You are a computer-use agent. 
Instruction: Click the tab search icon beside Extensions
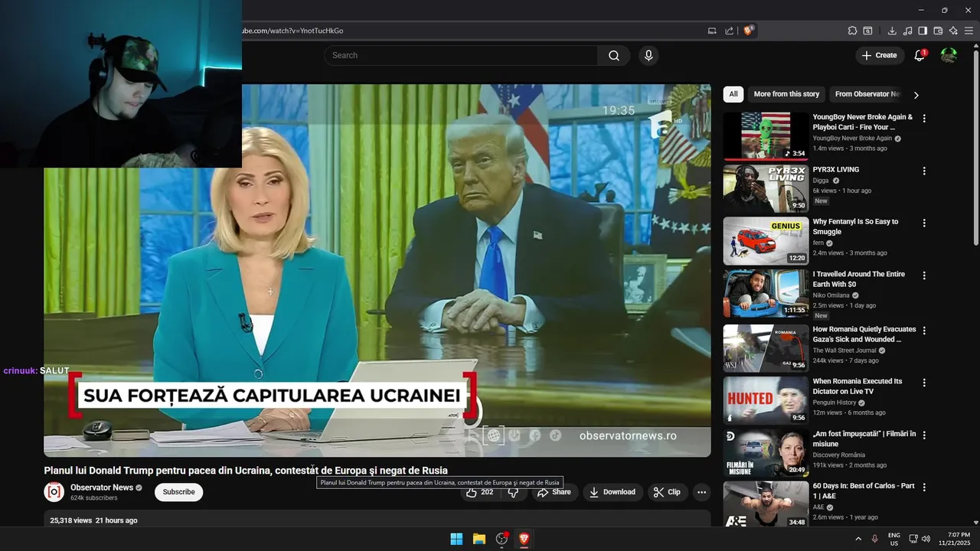867,31
